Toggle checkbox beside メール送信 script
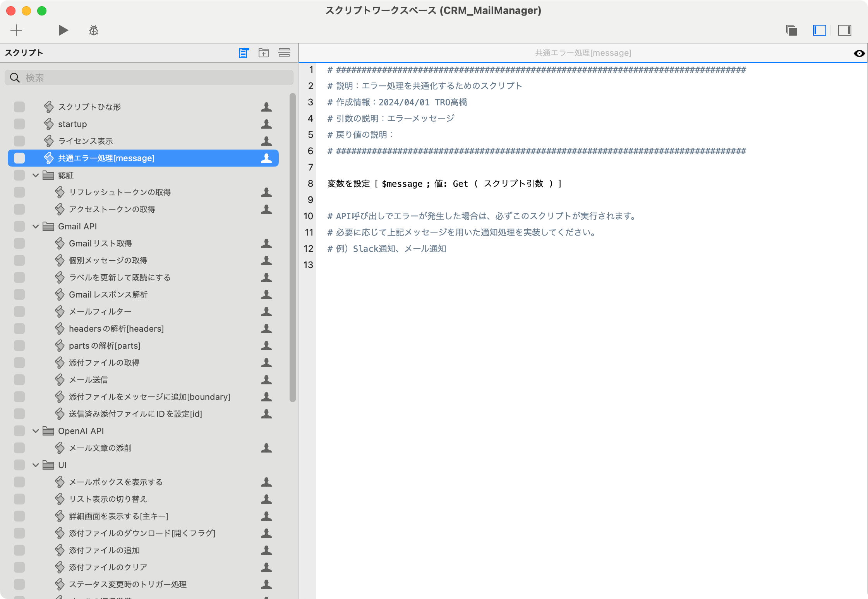Image resolution: width=868 pixels, height=599 pixels. point(19,379)
